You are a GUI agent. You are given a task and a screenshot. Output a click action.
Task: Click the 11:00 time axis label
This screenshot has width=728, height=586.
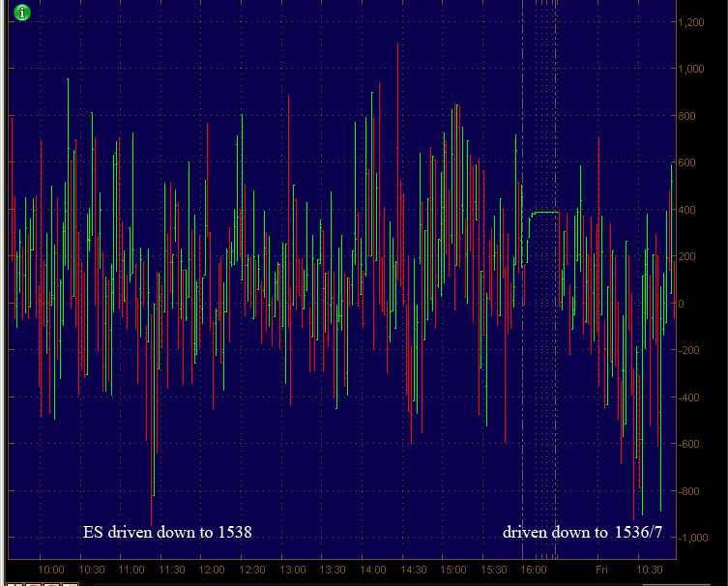point(131,570)
